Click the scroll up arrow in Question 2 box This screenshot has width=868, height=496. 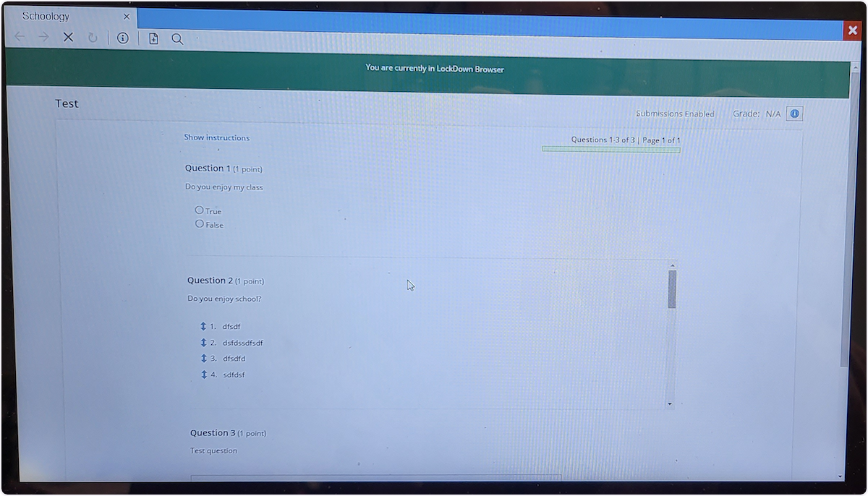[673, 265]
